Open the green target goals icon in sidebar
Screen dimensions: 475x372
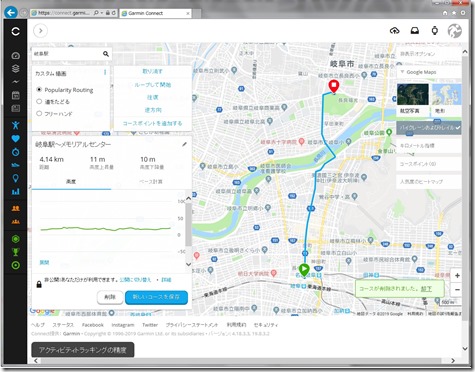pyautogui.click(x=16, y=265)
